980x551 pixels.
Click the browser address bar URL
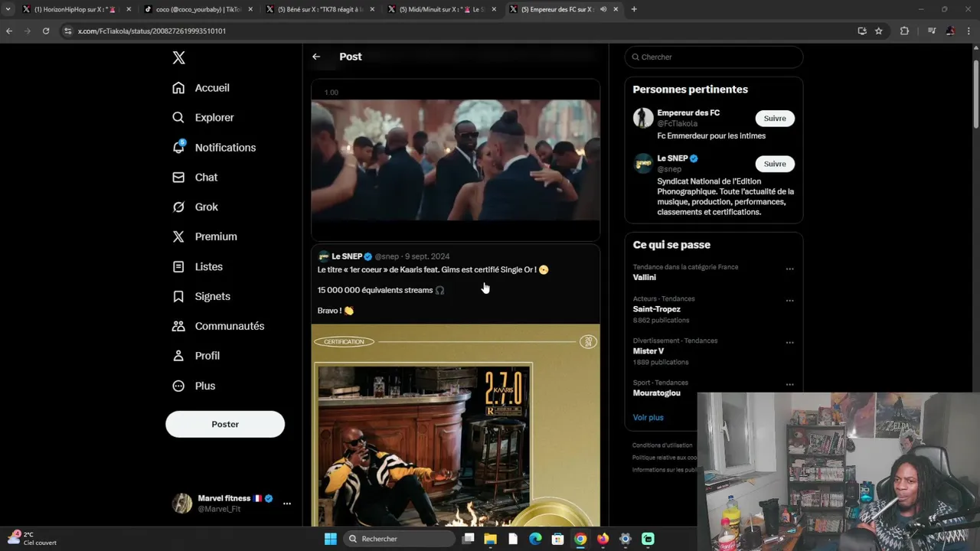(x=152, y=31)
